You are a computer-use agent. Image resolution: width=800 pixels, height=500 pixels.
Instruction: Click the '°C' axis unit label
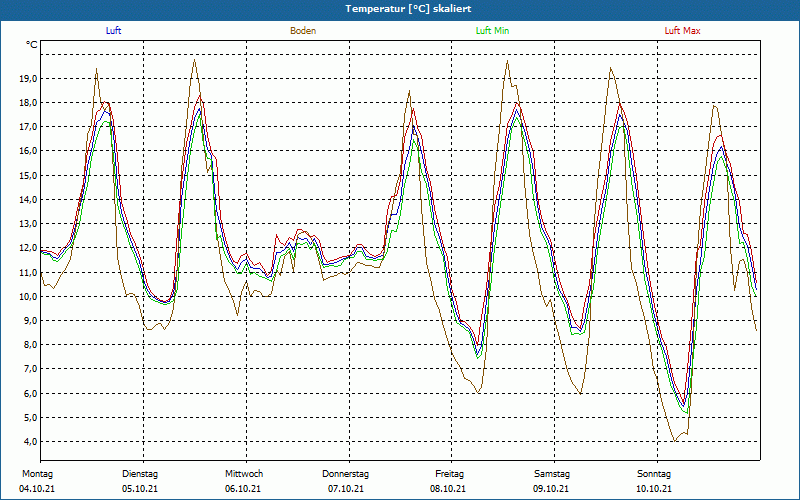pos(32,45)
